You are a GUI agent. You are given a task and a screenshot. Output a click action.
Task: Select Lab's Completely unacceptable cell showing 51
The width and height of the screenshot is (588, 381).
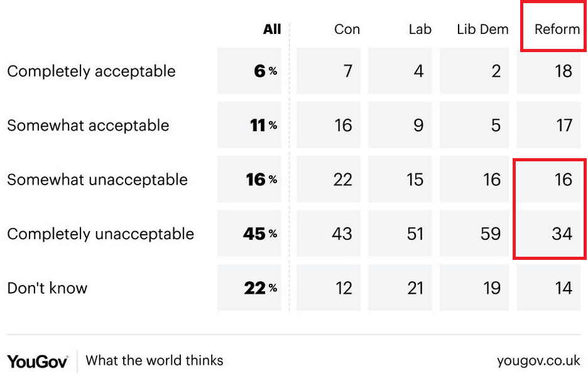click(x=400, y=234)
